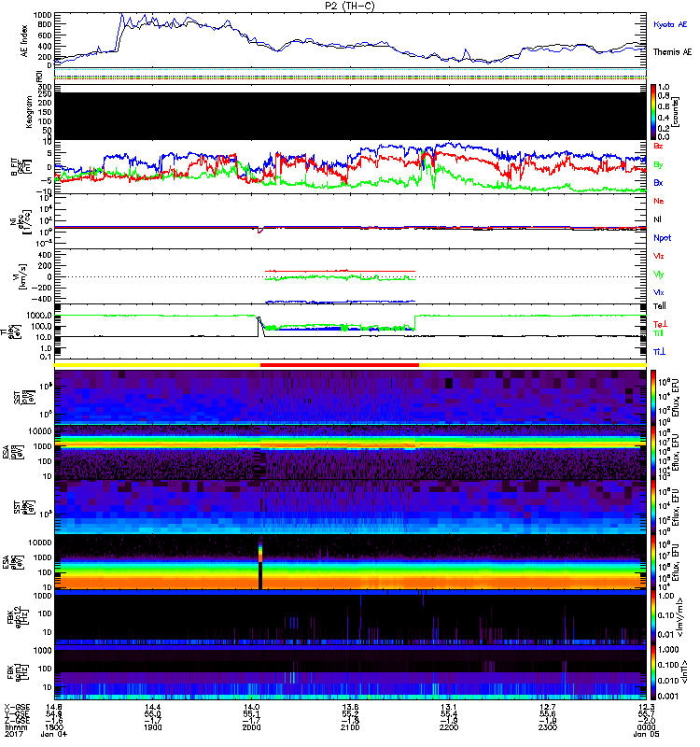
Task: Click the red Bz legend label
Action: point(658,146)
